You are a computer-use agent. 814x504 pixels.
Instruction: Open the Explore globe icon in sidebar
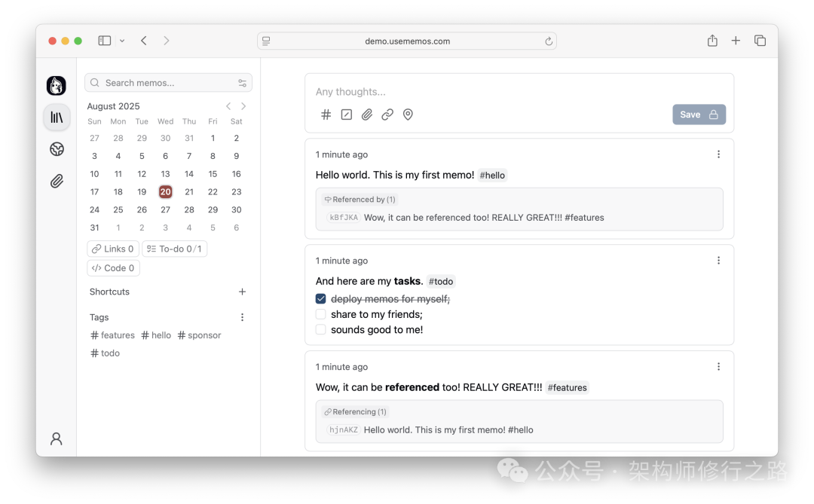[57, 149]
